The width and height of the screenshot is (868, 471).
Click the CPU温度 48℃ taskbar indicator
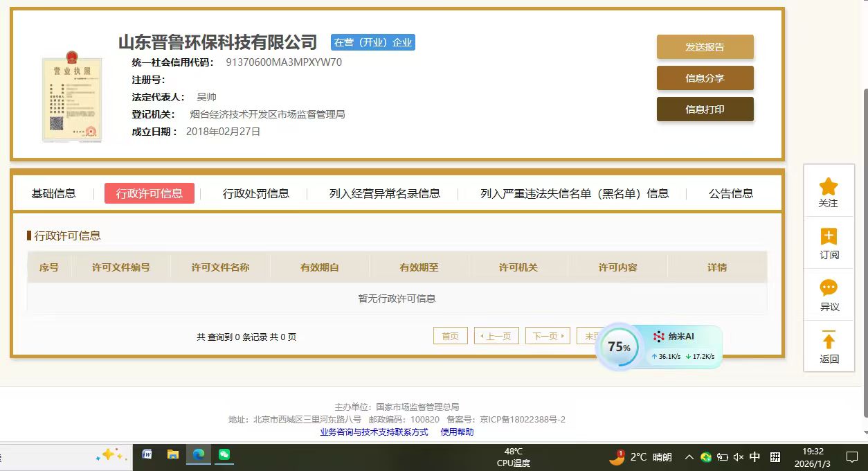pyautogui.click(x=514, y=457)
